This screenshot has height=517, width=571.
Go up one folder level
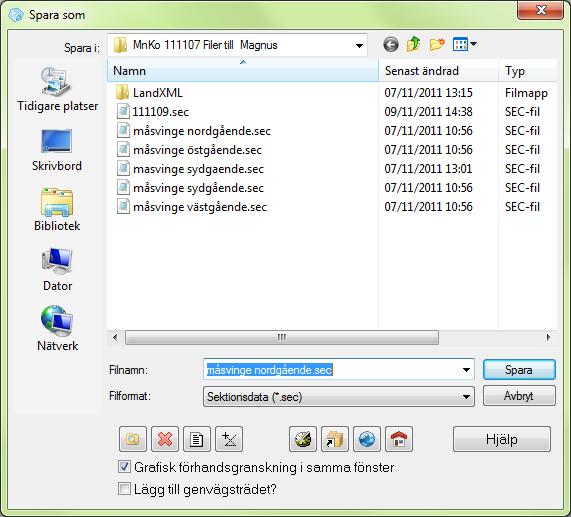(x=414, y=45)
